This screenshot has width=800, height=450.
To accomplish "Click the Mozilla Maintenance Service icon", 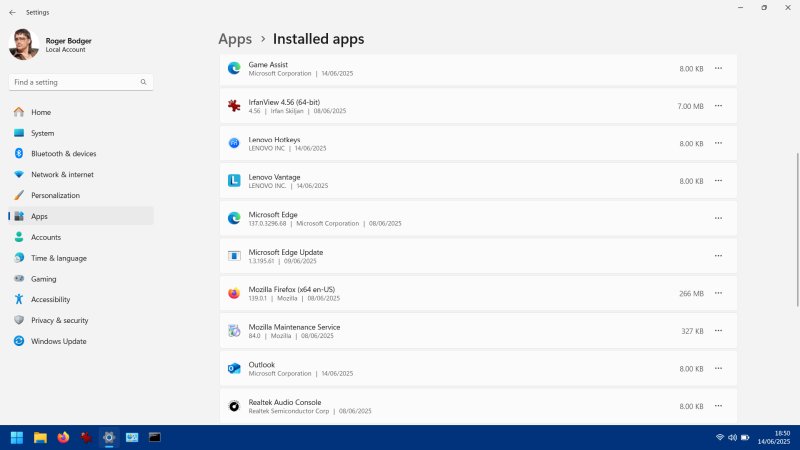I will pos(234,331).
